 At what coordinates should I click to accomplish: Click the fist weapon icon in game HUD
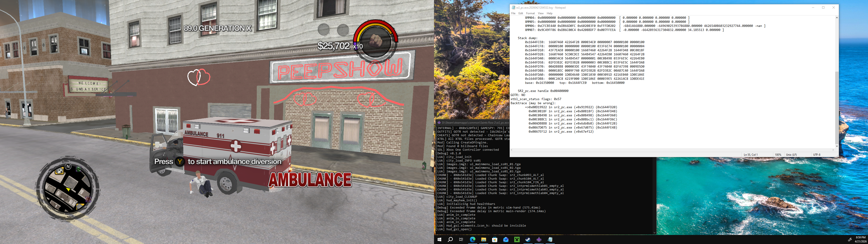point(375,41)
